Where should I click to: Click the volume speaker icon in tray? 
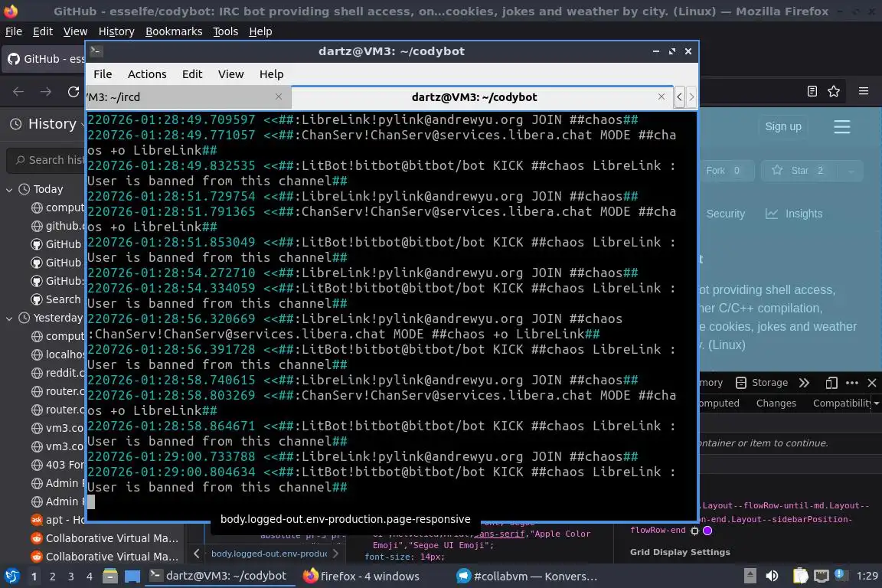point(772,576)
